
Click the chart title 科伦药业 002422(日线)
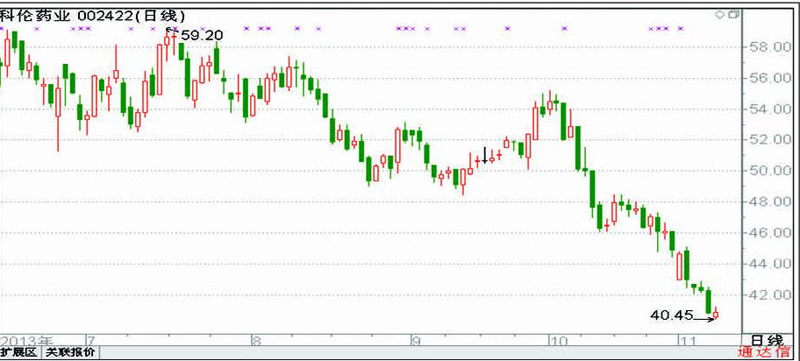[x=92, y=16]
